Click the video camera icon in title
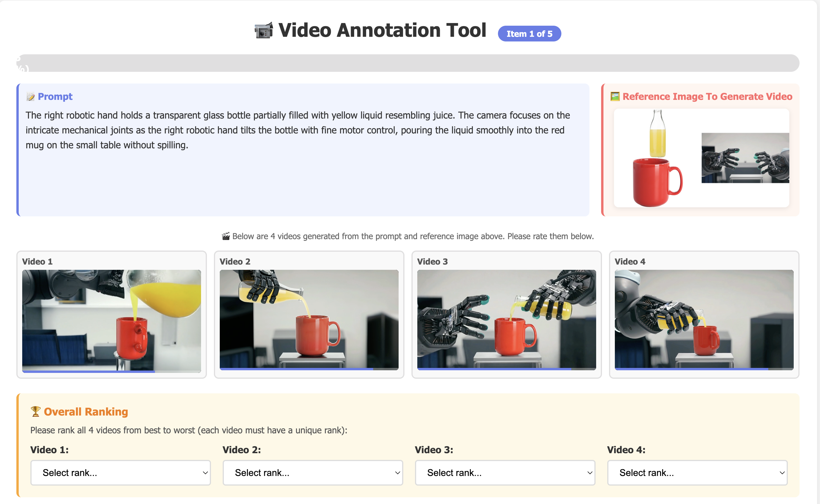The width and height of the screenshot is (820, 504). click(264, 31)
